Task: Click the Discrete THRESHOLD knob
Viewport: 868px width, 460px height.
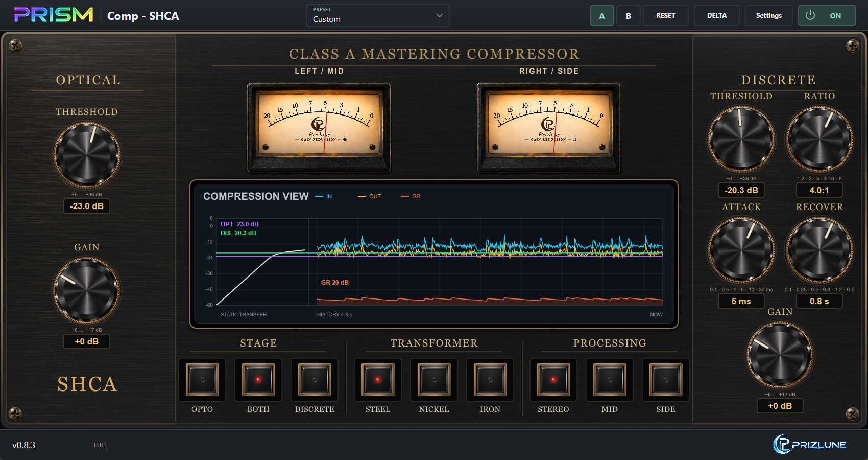Action: [741, 139]
